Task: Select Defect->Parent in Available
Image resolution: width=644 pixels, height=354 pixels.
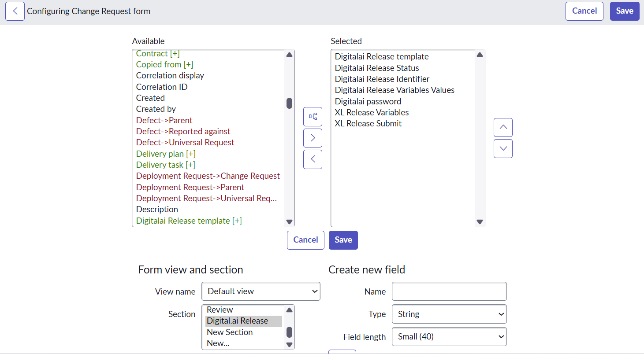Action: (x=164, y=120)
